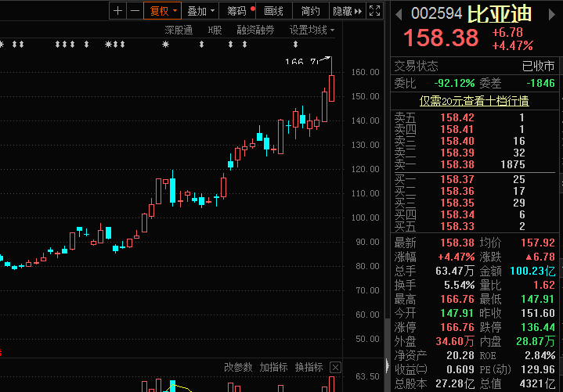
Task: Switch to 简约 simplified mode
Action: click(310, 11)
